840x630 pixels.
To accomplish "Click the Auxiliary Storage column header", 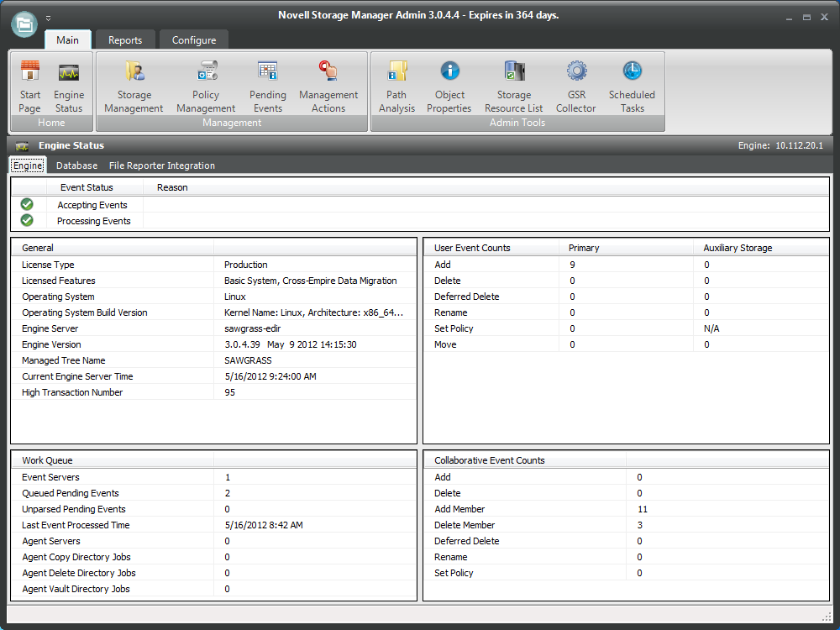I will pos(738,248).
